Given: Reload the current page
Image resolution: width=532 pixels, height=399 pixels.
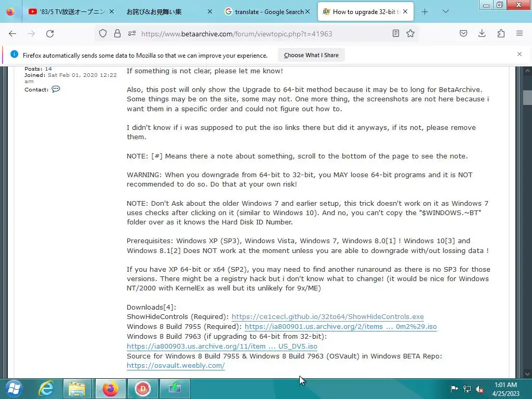Looking at the screenshot, I should pyautogui.click(x=50, y=34).
